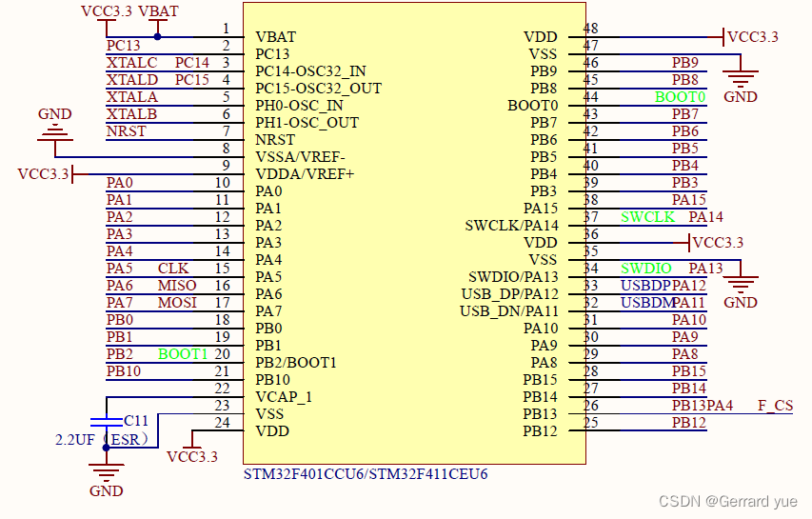Select the STM32F401CCU6/STM32F411CEU6 part label
Viewport: 812px width, 519px height.
tap(366, 474)
